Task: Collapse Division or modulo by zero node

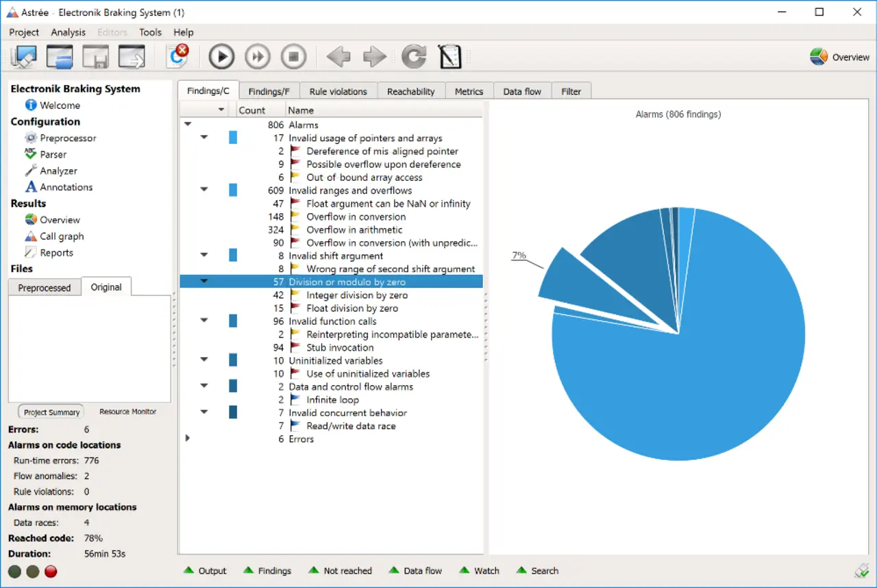Action: tap(203, 281)
